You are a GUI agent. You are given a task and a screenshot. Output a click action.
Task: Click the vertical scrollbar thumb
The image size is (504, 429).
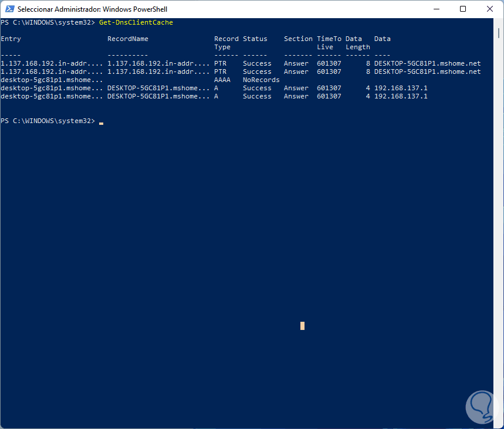click(499, 33)
